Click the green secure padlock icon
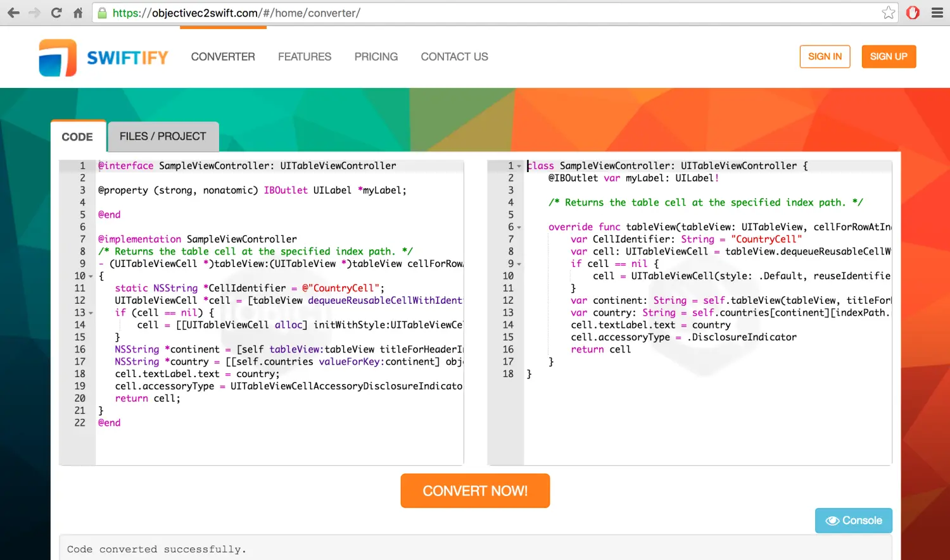Viewport: 950px width, 560px height. point(102,13)
